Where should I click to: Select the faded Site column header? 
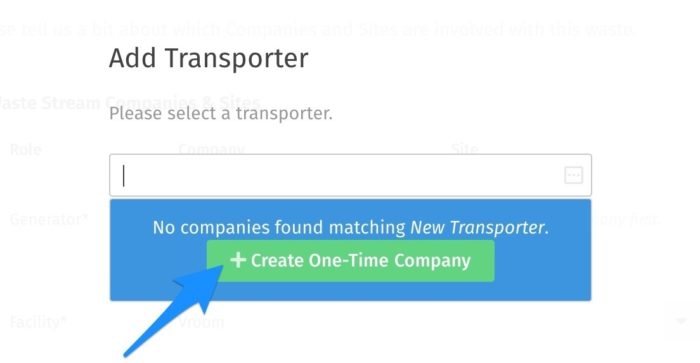click(464, 149)
